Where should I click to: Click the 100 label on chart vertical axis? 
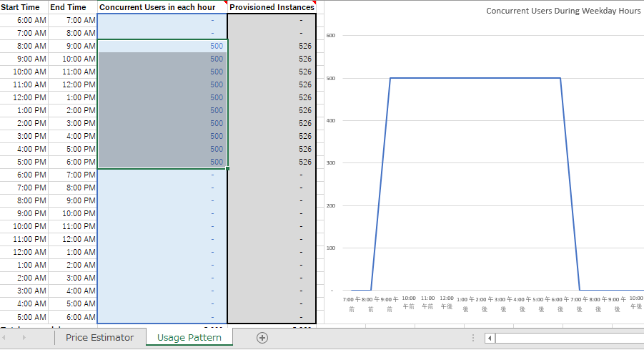331,248
